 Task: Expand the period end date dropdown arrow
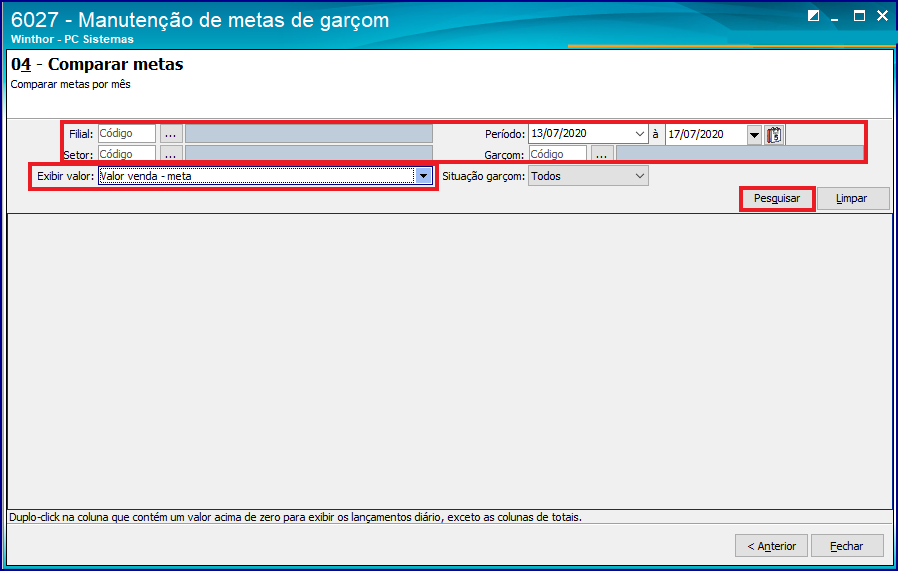[x=754, y=135]
